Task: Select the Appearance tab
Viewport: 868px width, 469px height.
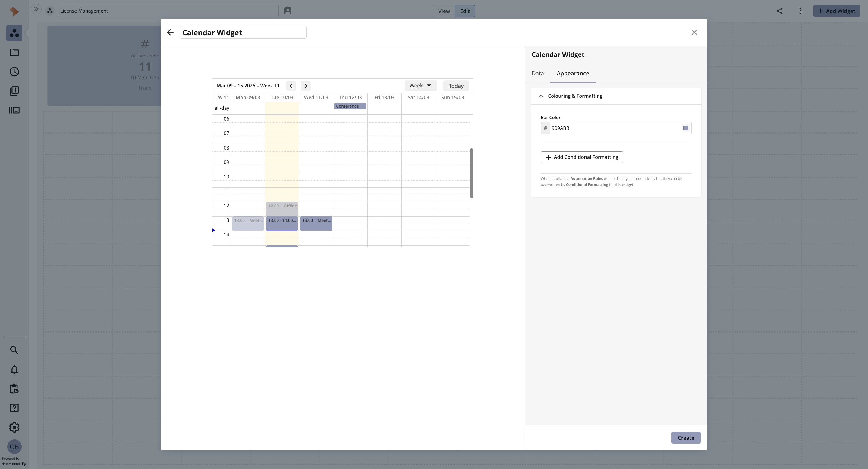Action: 573,74
